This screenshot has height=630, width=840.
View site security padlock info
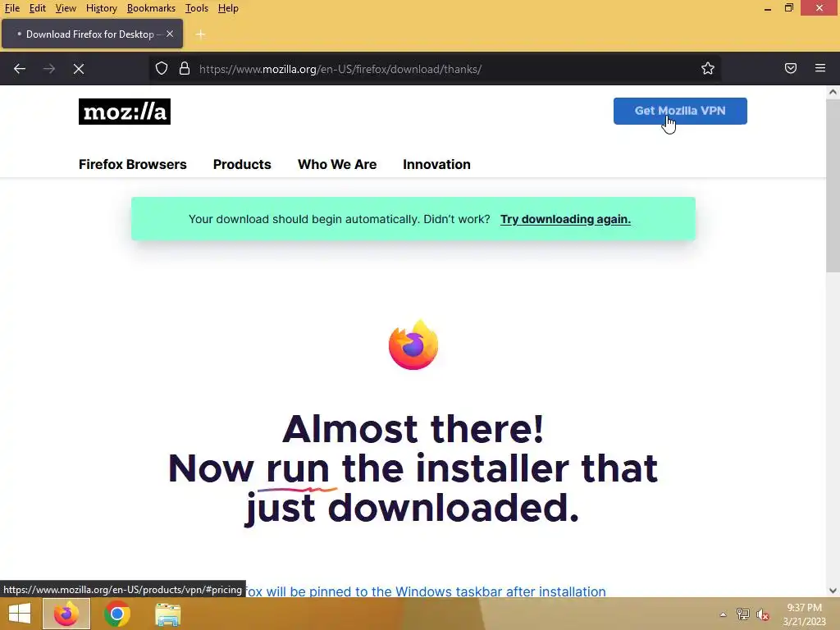185,69
